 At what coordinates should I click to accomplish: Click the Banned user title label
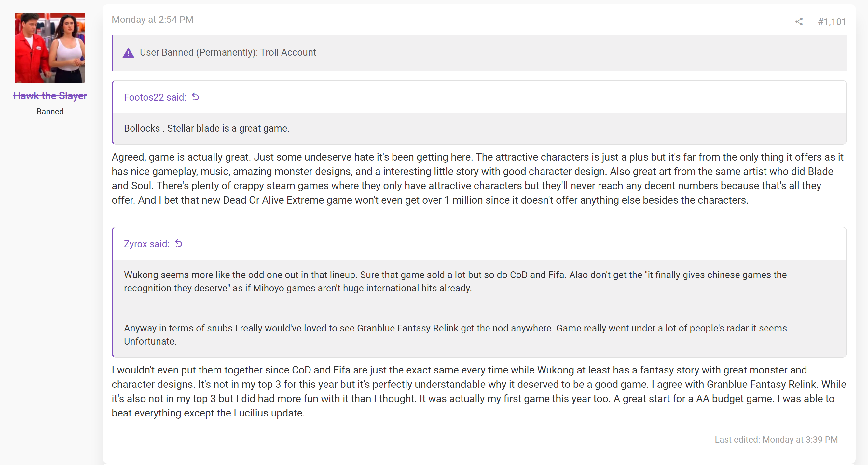tap(50, 112)
